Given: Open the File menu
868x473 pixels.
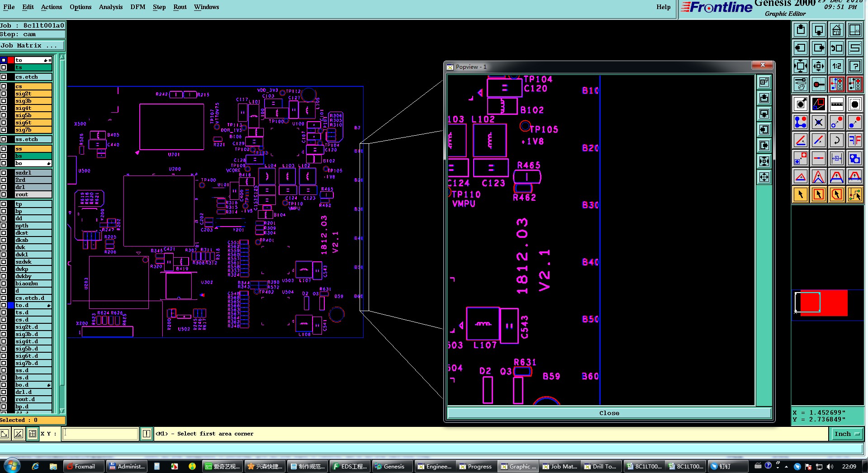Looking at the screenshot, I should click(9, 7).
